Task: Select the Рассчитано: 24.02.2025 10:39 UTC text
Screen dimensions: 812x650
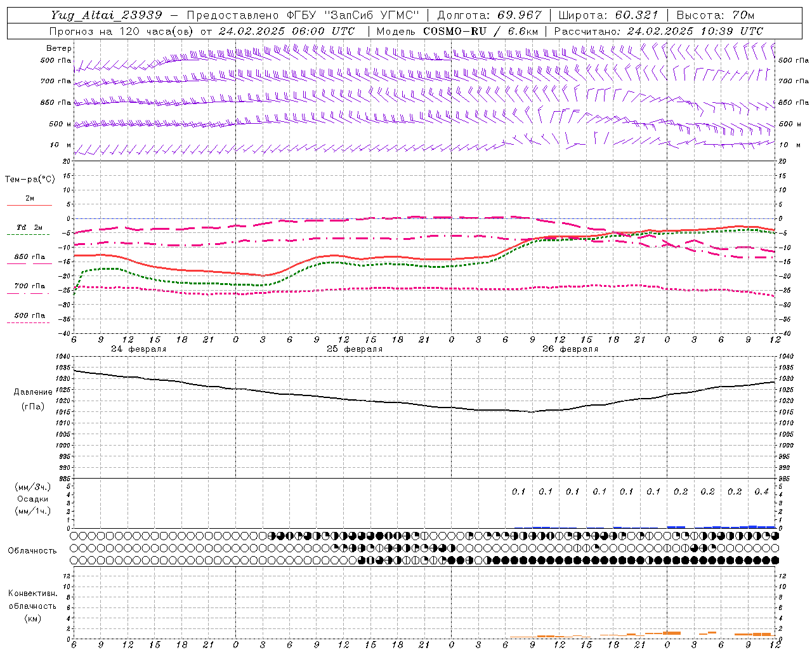Action: tap(658, 31)
